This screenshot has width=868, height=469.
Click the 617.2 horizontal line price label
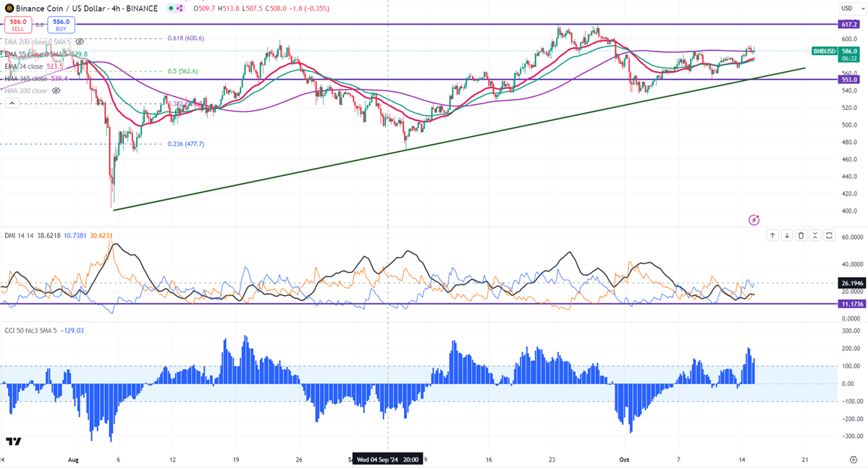pyautogui.click(x=848, y=25)
